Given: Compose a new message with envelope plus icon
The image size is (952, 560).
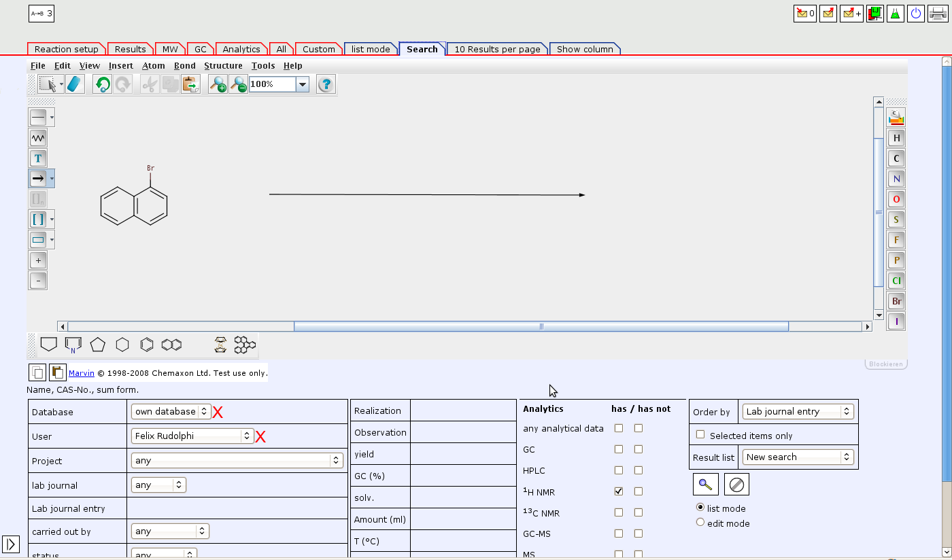Looking at the screenshot, I should pyautogui.click(x=851, y=14).
